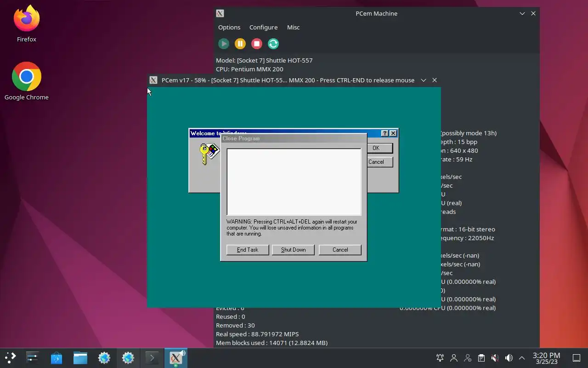Open the Discover store icon in the taskbar

[x=56, y=357]
